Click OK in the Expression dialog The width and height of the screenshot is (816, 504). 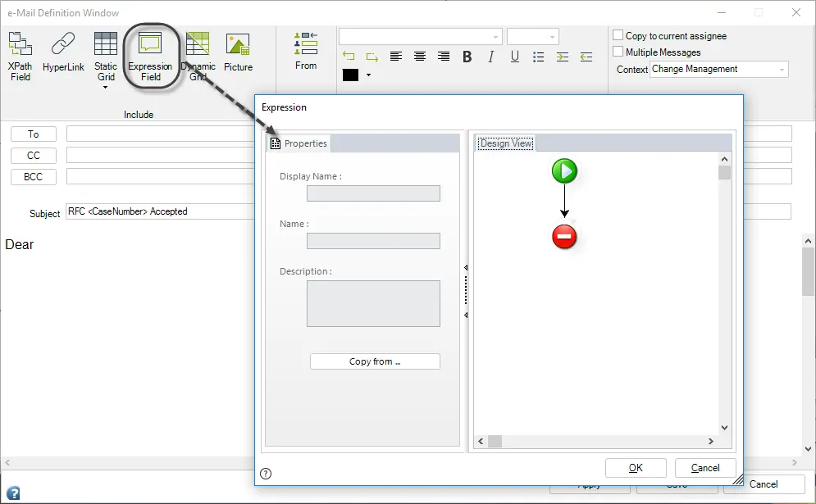636,468
